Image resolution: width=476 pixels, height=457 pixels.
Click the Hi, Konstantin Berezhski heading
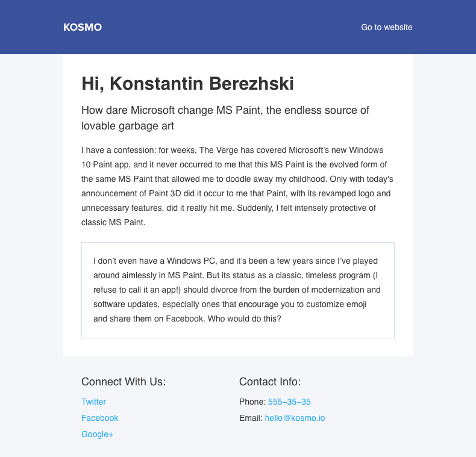tap(187, 84)
